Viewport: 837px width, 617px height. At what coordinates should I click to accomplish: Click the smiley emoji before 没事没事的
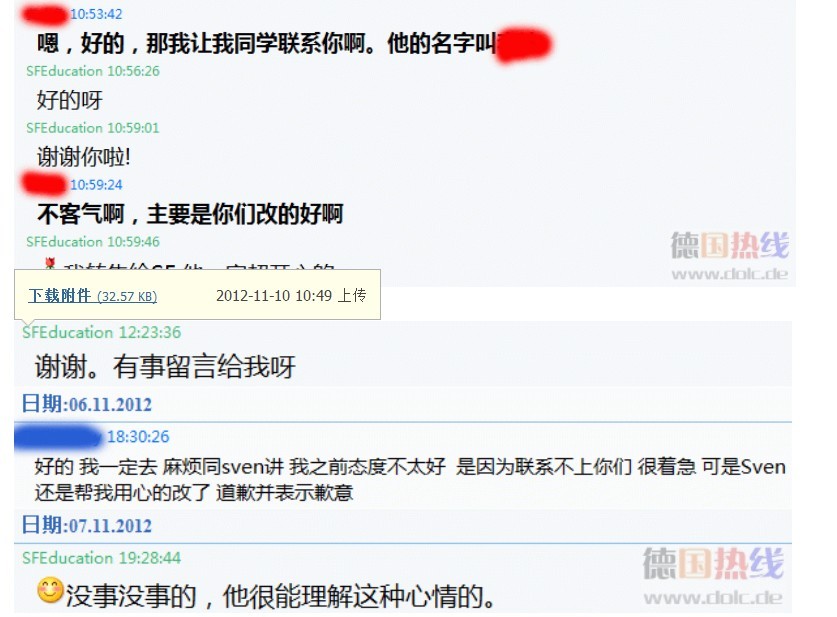coord(50,591)
